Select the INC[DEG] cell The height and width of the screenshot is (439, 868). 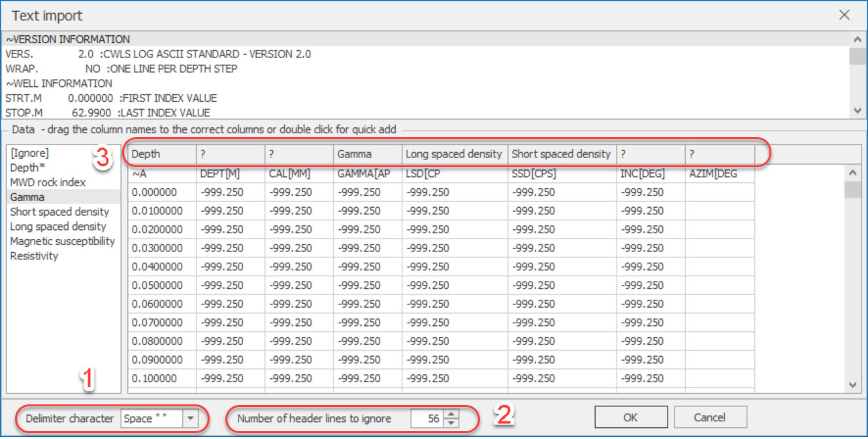pos(651,174)
